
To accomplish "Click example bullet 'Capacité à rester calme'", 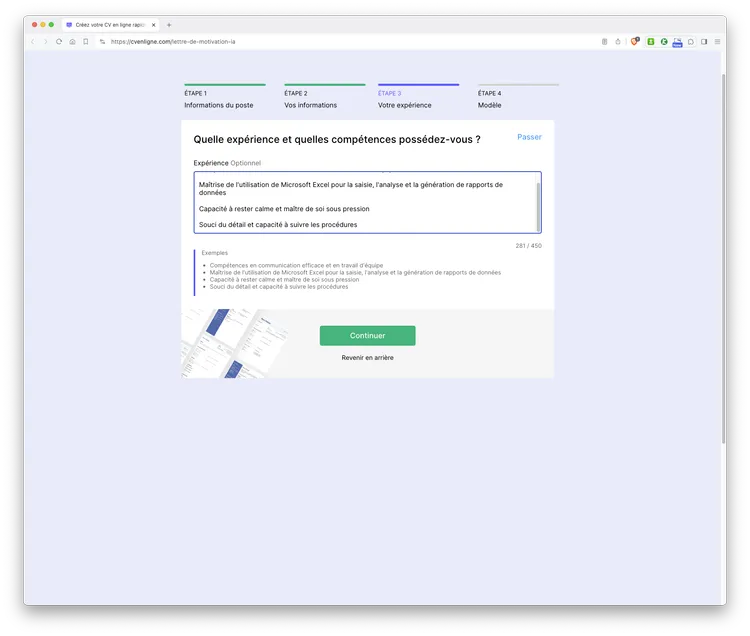I will pos(284,280).
